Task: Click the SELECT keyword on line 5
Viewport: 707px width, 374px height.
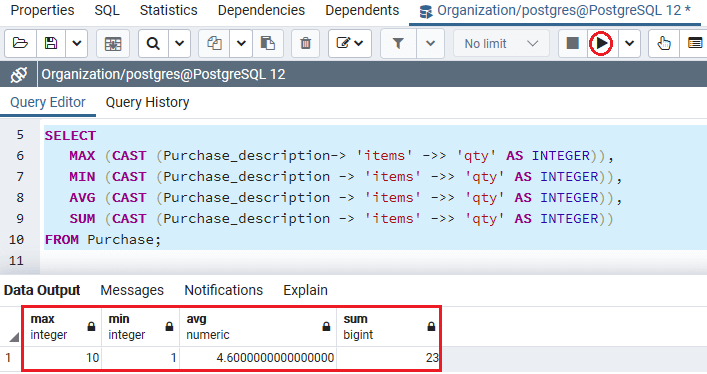Action: pyautogui.click(x=70, y=135)
